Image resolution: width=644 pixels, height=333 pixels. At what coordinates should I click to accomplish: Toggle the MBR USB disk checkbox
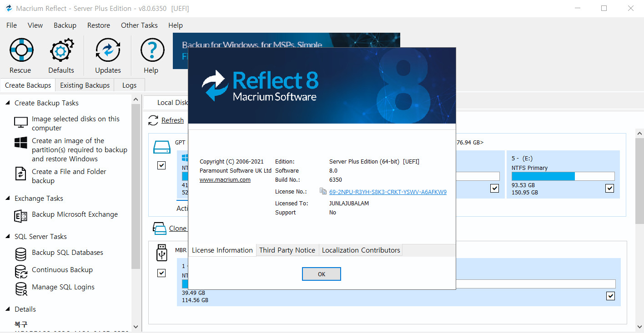click(161, 273)
